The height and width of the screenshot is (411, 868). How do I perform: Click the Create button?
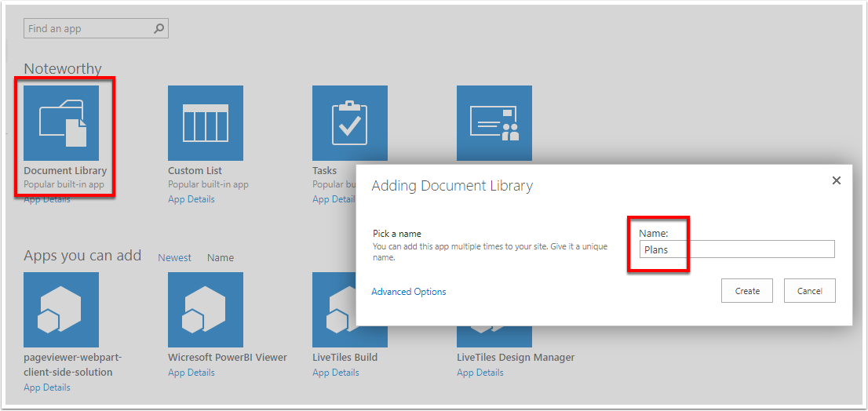coord(747,290)
